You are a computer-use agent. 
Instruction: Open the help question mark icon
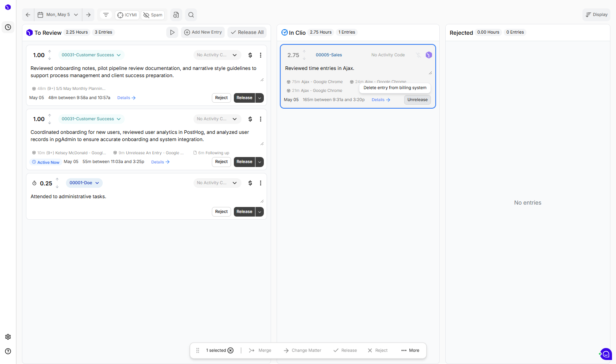(8, 351)
